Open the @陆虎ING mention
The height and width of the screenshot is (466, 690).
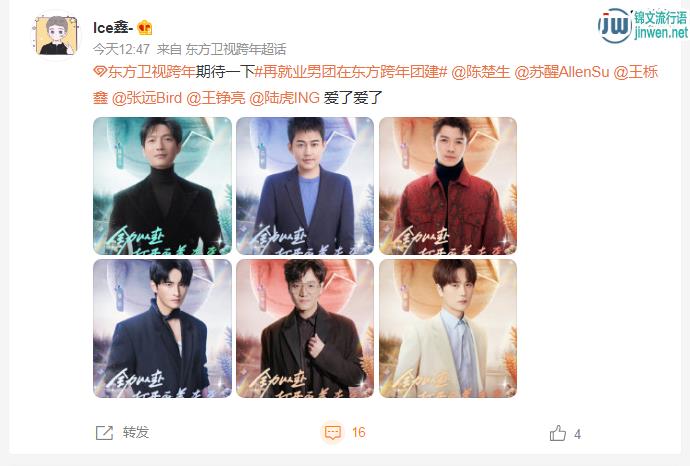pyautogui.click(x=284, y=98)
